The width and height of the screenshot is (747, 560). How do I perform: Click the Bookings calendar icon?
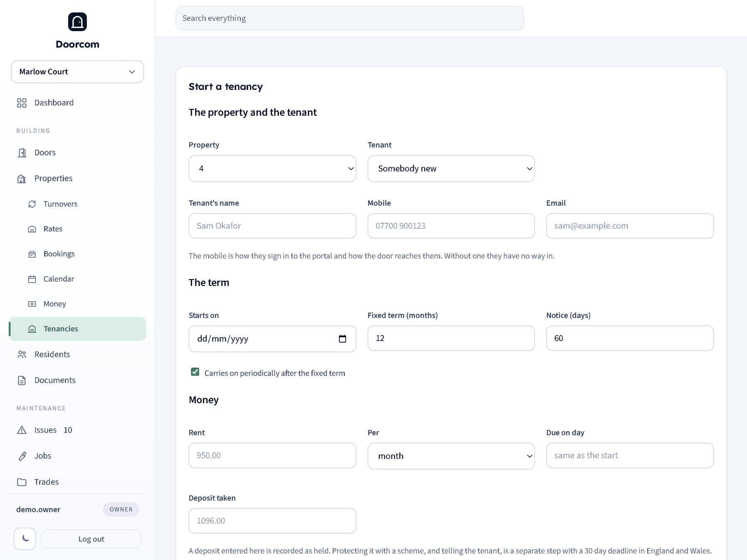[x=32, y=254]
